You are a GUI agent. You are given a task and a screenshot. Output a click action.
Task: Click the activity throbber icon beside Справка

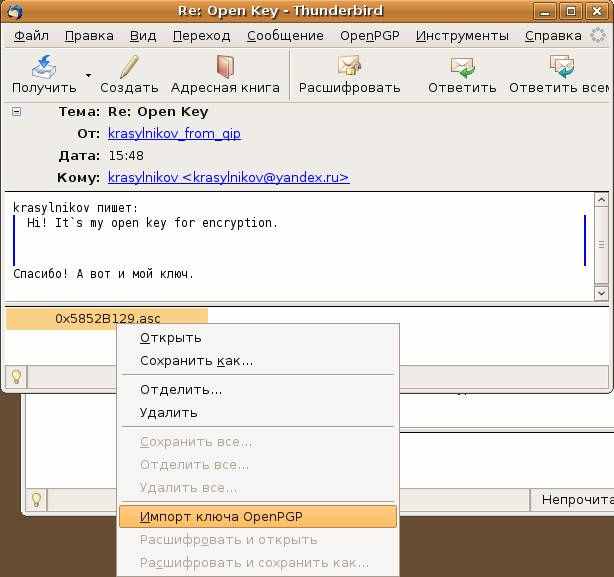(598, 35)
